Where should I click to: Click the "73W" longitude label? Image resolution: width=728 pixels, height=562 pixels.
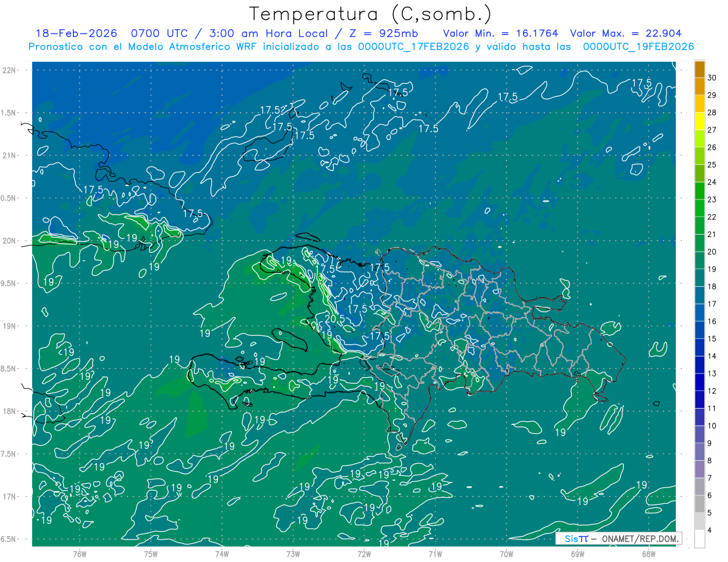pyautogui.click(x=293, y=554)
